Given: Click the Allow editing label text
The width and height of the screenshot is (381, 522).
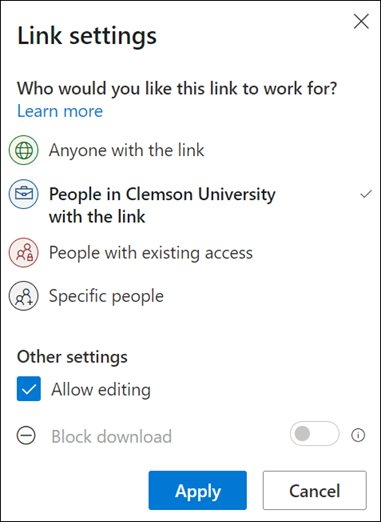Looking at the screenshot, I should tap(101, 389).
